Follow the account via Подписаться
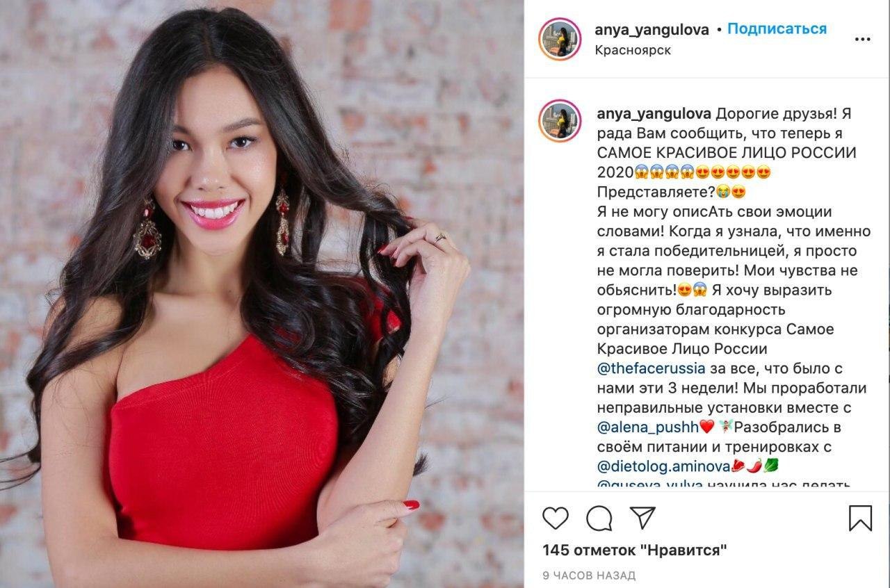This screenshot has height=588, width=890. click(777, 29)
